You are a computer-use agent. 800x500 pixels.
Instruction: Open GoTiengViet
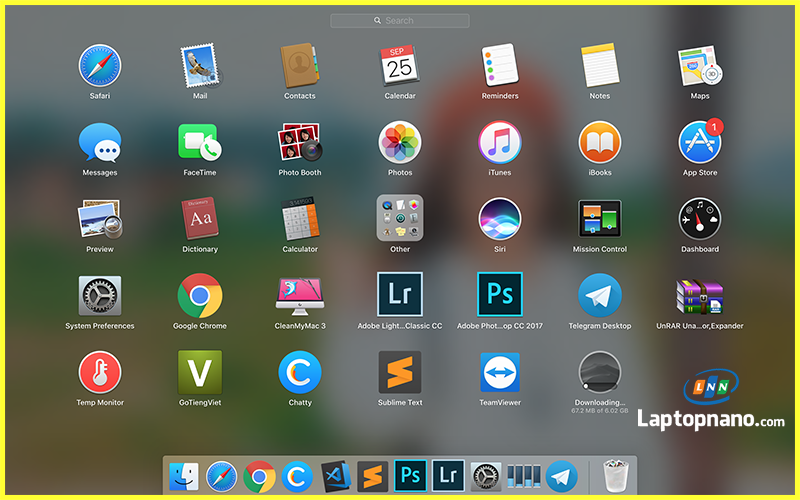click(200, 372)
